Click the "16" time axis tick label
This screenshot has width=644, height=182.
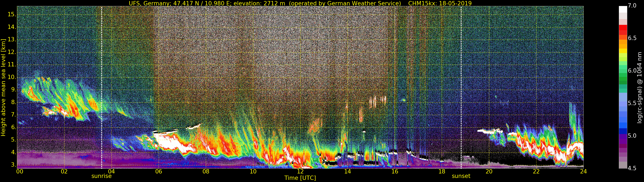pyautogui.click(x=395, y=172)
